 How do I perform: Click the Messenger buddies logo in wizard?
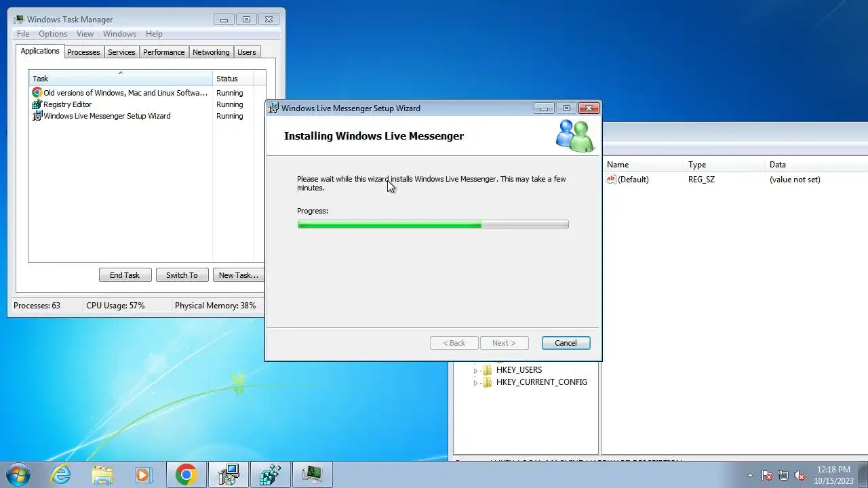(x=575, y=136)
